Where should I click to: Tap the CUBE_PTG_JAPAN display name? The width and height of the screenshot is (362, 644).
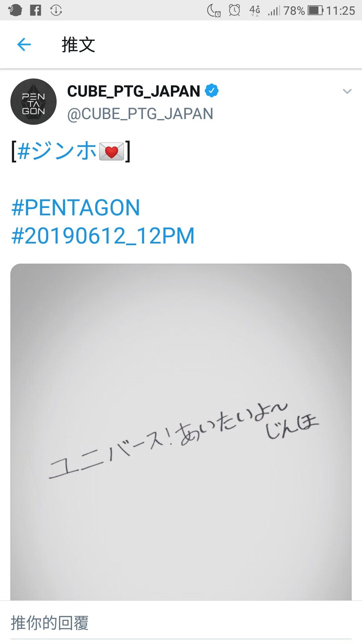click(x=134, y=91)
